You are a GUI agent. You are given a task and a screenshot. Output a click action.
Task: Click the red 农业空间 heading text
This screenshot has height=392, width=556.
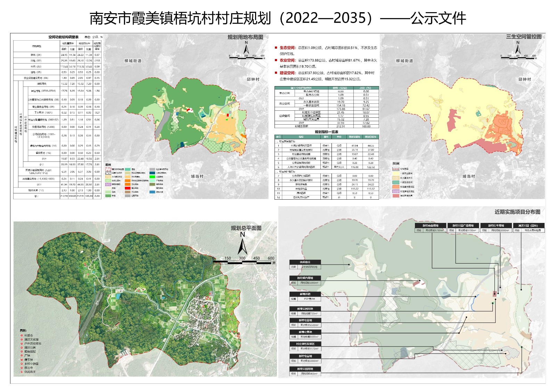tap(287, 60)
